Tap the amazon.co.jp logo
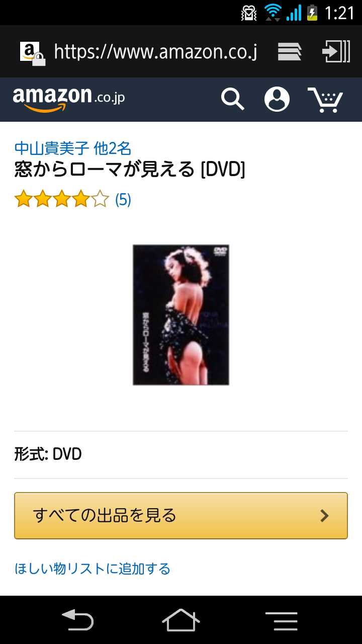 point(69,99)
